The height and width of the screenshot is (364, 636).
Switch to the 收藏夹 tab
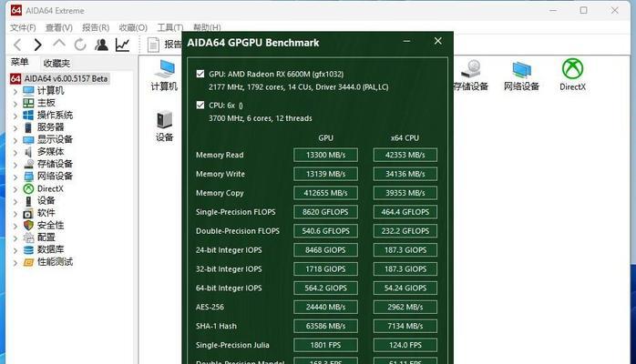coord(56,63)
